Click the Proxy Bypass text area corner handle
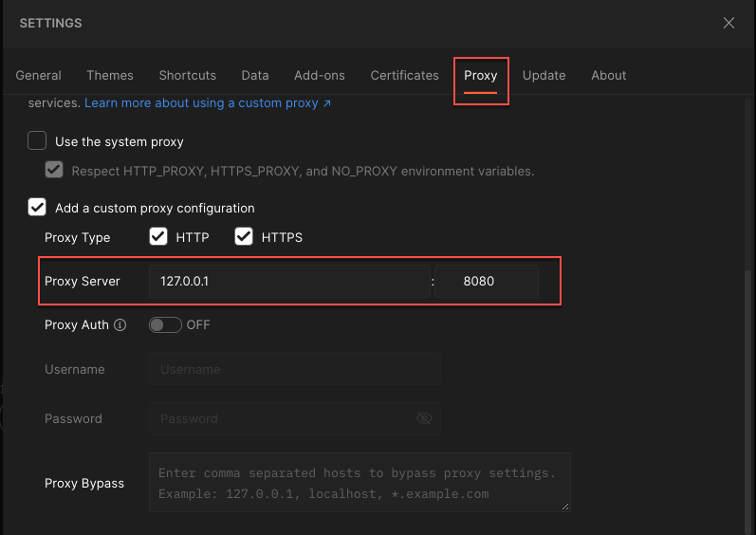 pos(565,507)
